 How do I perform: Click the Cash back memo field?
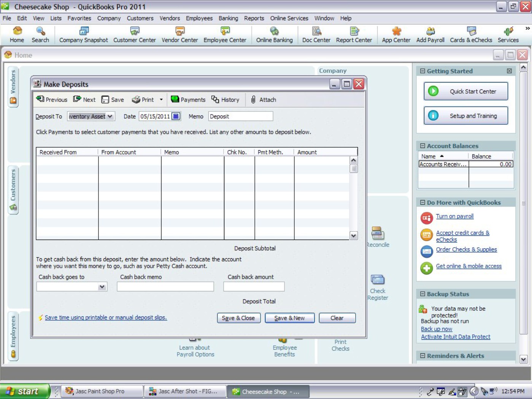click(x=165, y=287)
